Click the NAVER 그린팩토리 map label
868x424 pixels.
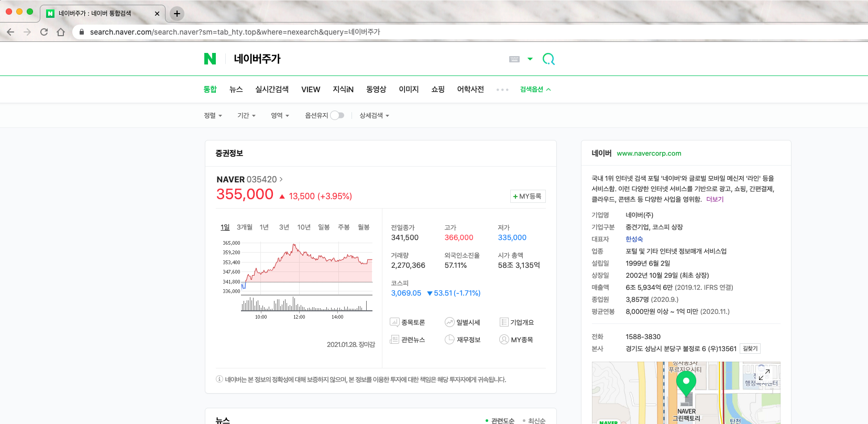point(686,415)
